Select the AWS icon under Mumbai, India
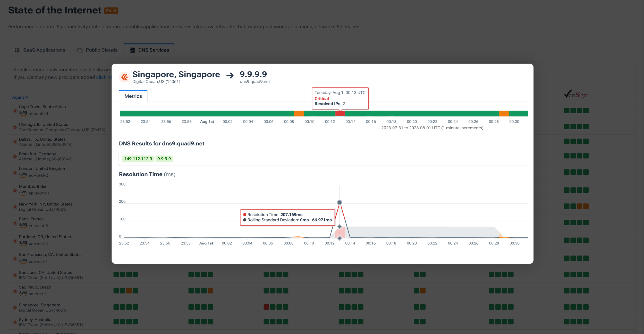Image resolution: width=644 pixels, height=334 pixels. 23,192
